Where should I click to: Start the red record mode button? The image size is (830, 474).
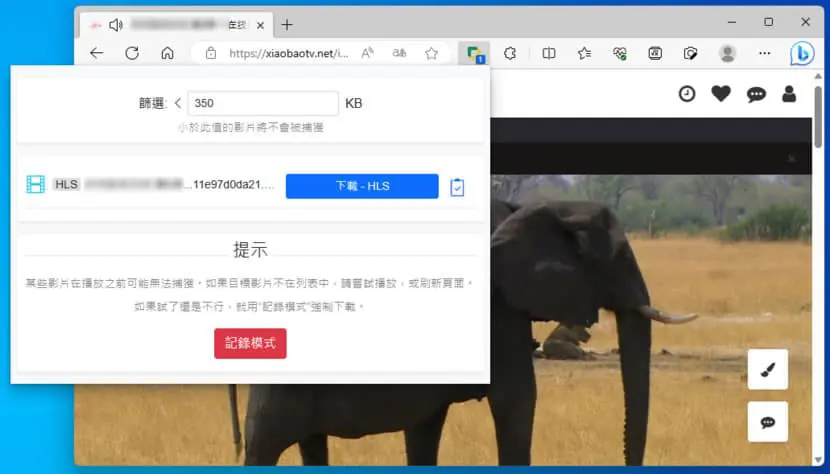click(250, 343)
